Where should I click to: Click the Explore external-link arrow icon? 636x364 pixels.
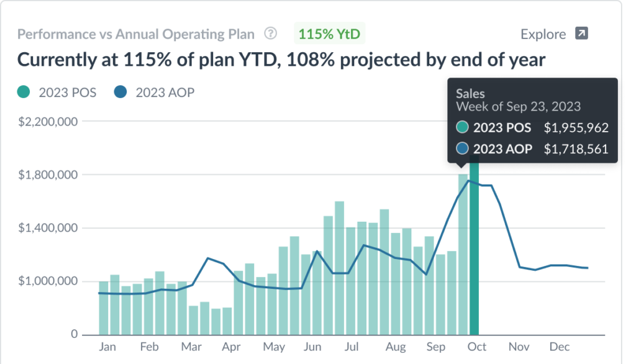[583, 34]
